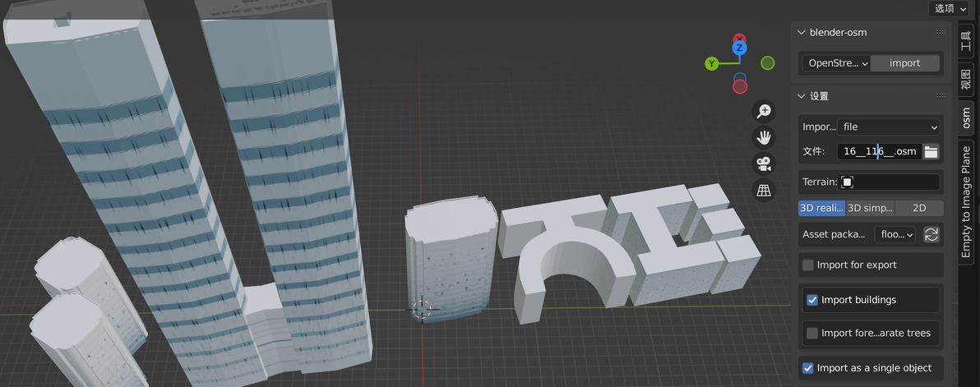Screen dimensions: 980x387
Task: Click the Terrain object picker icon
Action: [847, 182]
